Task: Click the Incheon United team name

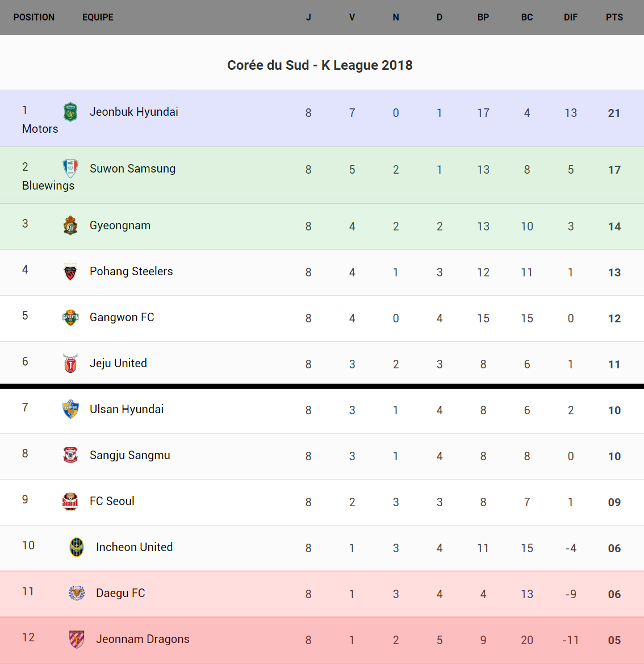Action: 134,547
